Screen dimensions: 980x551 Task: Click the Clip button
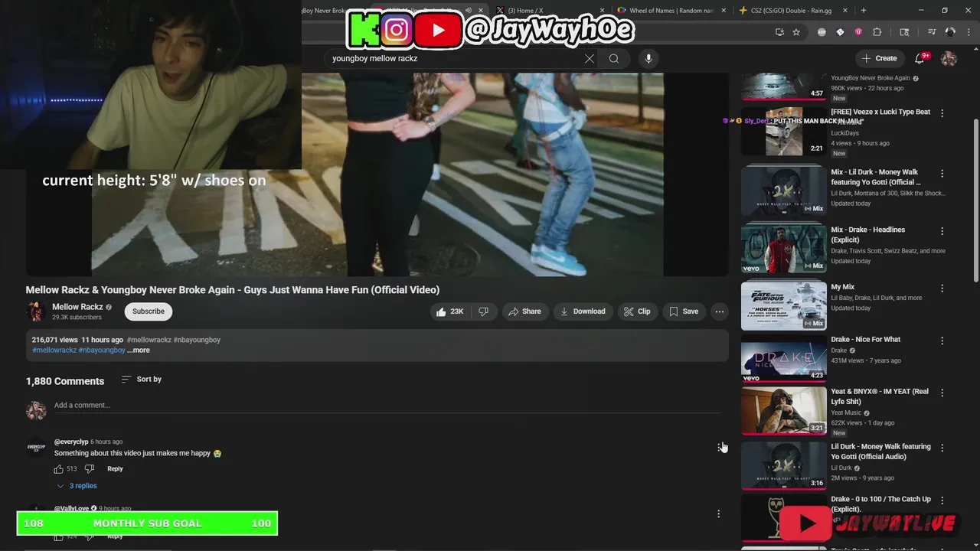(x=637, y=311)
